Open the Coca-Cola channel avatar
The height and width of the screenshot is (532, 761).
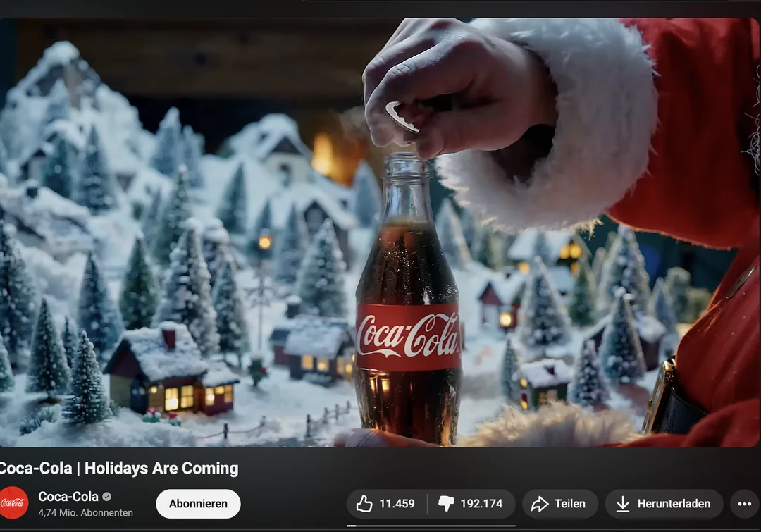(x=13, y=503)
